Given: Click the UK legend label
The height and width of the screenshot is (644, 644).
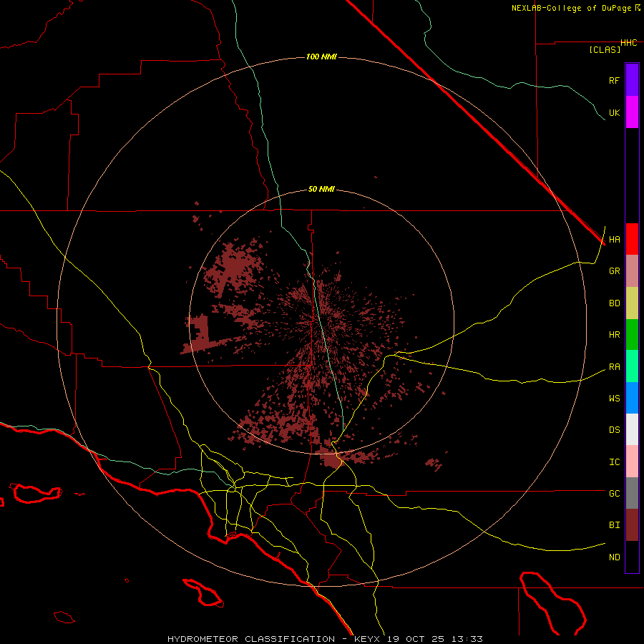Looking at the screenshot, I should [614, 112].
